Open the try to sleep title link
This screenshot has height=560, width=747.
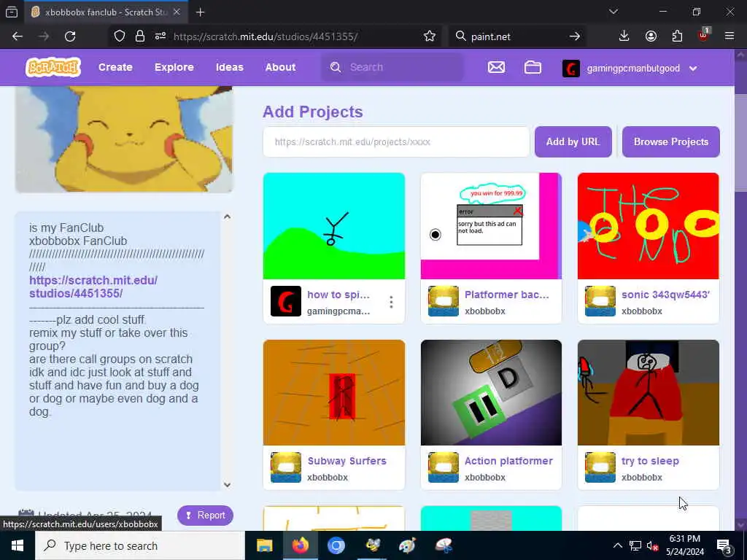click(650, 461)
